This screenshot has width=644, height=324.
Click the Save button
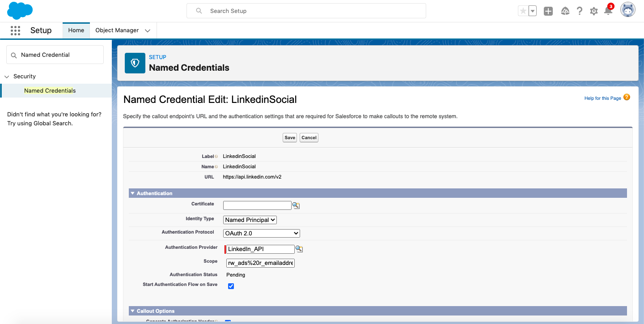click(x=290, y=138)
